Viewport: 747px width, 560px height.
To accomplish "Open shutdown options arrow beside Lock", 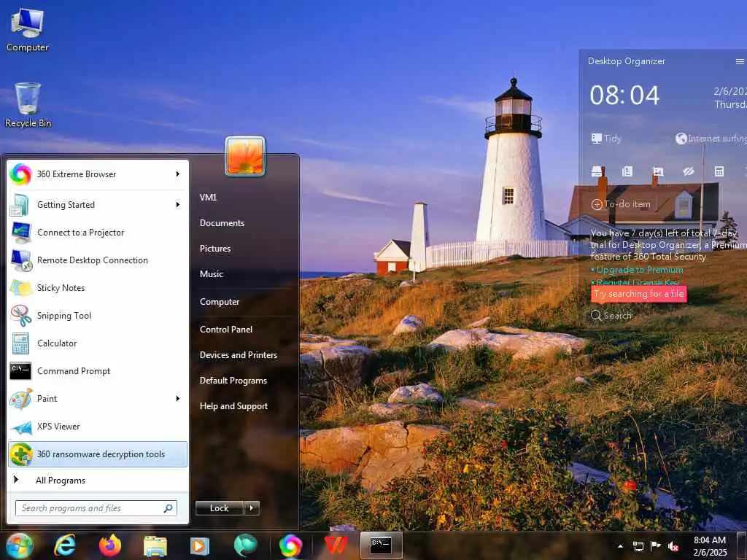I will [252, 508].
